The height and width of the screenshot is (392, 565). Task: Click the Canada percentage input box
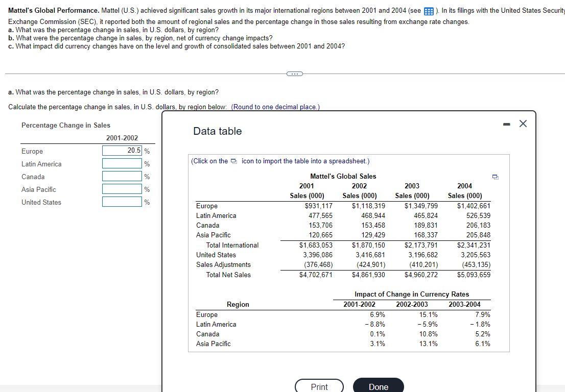(122, 176)
